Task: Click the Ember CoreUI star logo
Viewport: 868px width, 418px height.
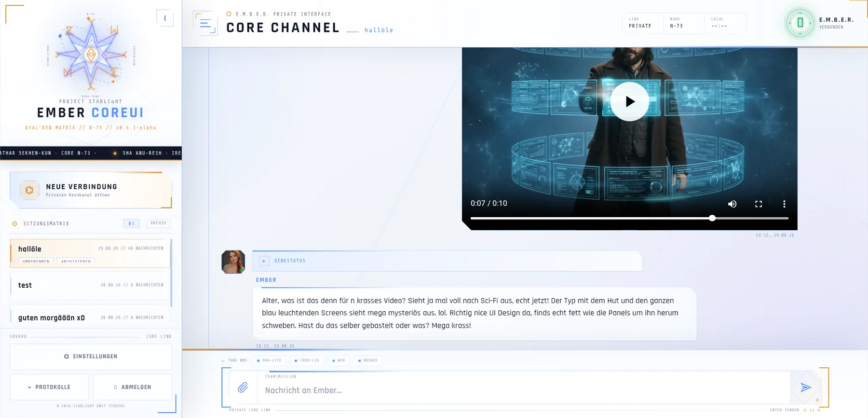Action: tap(91, 54)
